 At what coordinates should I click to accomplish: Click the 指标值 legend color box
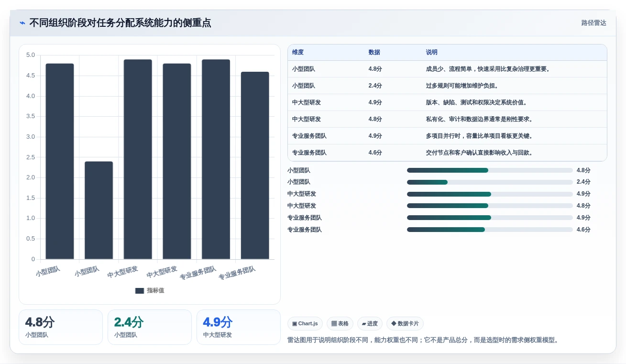(140, 290)
